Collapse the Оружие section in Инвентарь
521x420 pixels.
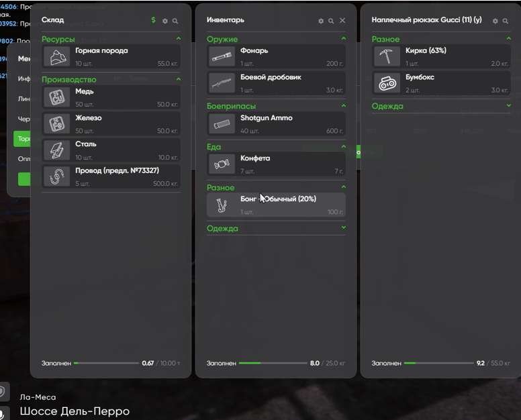[344, 38]
